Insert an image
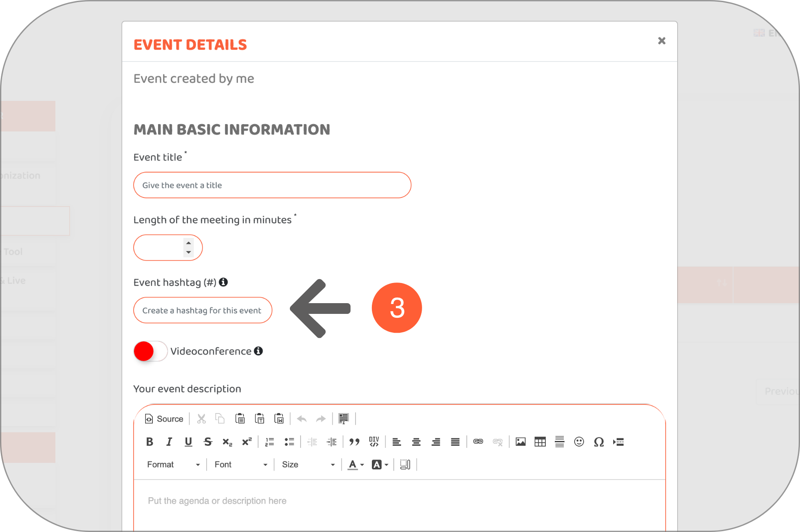Image resolution: width=800 pixels, height=532 pixels. 520,442
